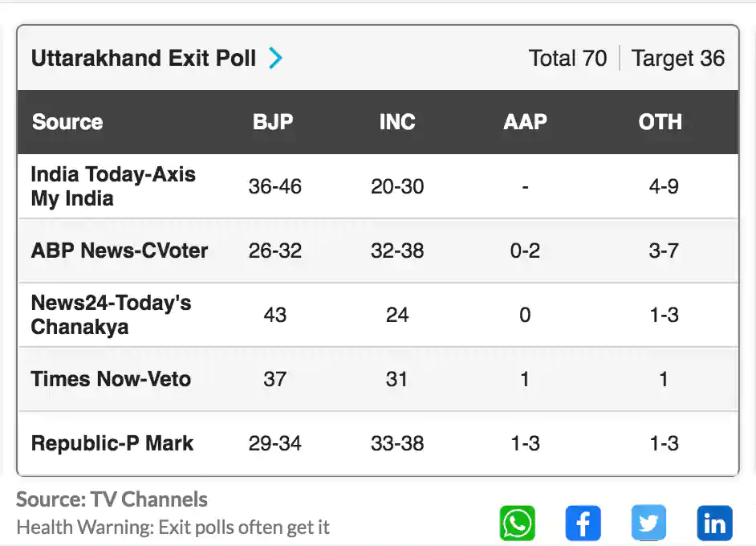Viewport: 756px width, 546px height.
Task: Click the Total 70 seats label
Action: 567,58
